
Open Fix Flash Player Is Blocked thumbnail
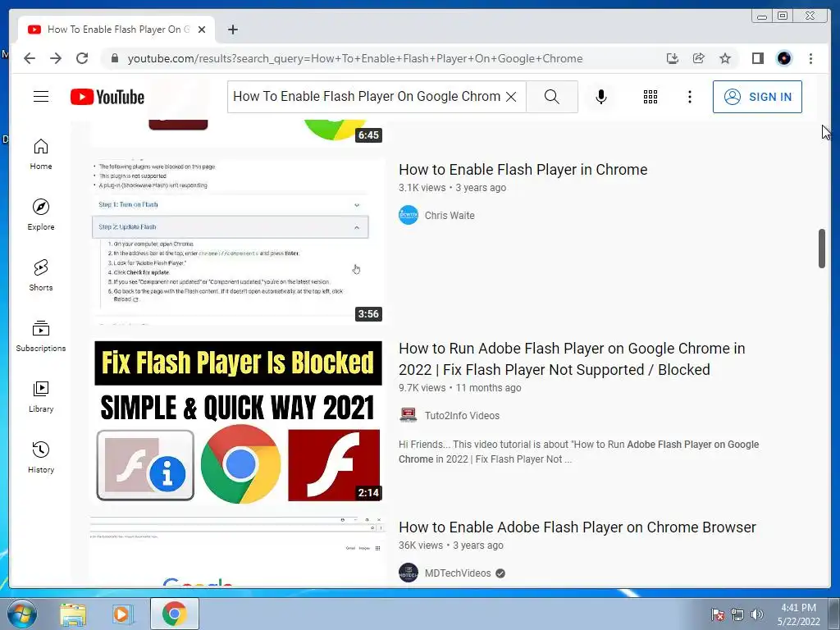click(238, 421)
